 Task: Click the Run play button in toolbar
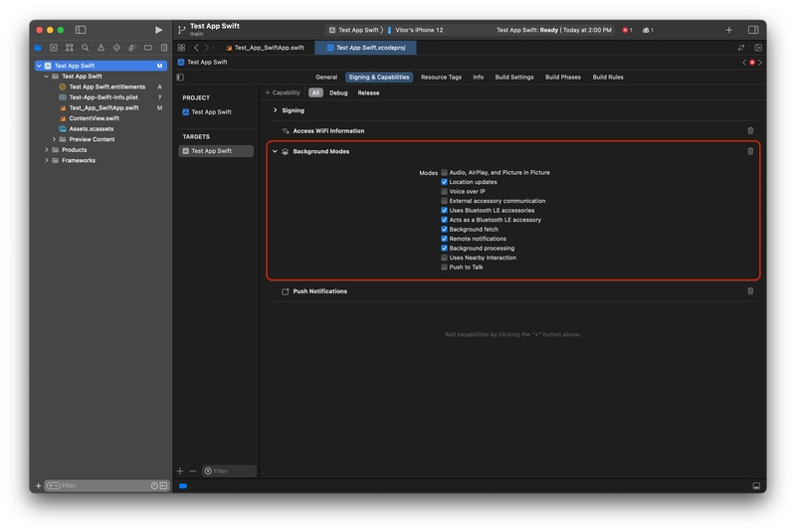158,30
